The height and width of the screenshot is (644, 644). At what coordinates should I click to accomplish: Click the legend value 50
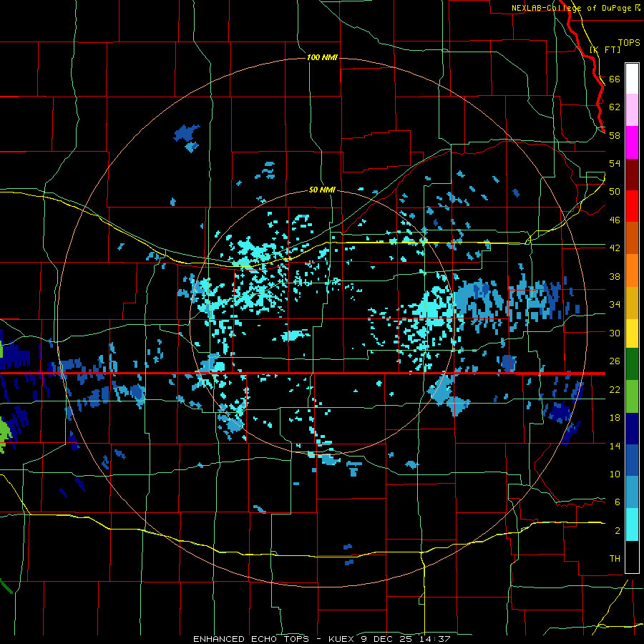[615, 192]
